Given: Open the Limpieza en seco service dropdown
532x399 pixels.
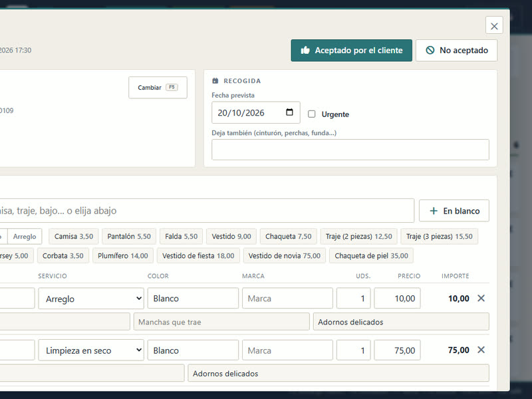Looking at the screenshot, I should coord(91,350).
